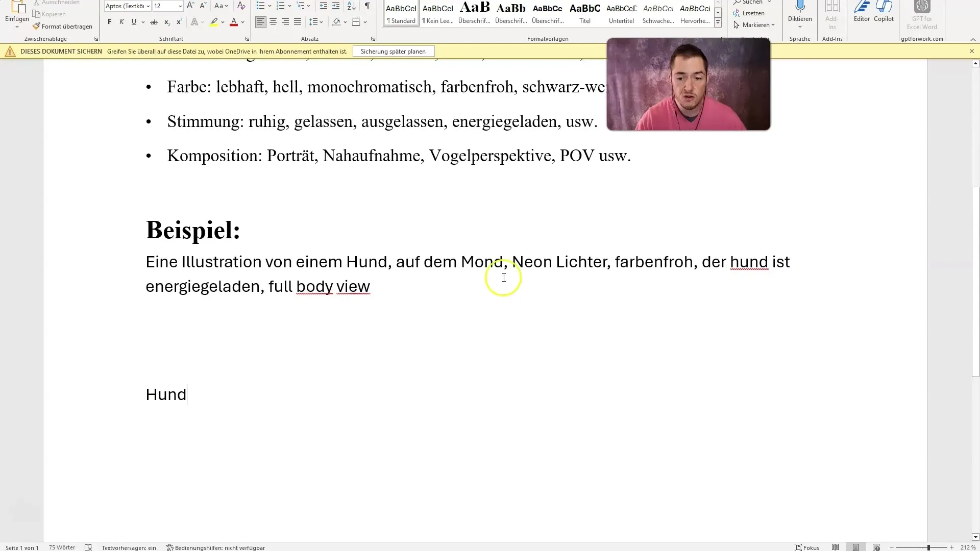This screenshot has height=551, width=980.
Task: Click Format übertragen painter
Action: [62, 26]
